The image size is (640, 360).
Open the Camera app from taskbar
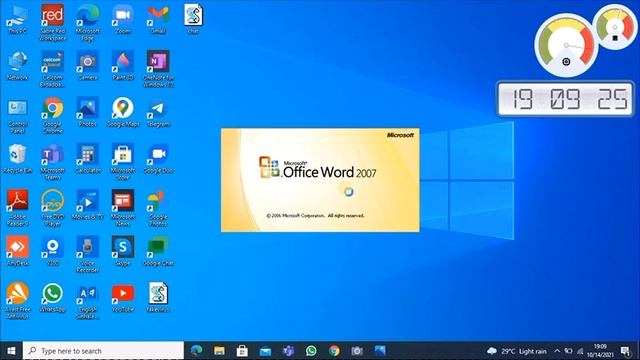coord(357,350)
